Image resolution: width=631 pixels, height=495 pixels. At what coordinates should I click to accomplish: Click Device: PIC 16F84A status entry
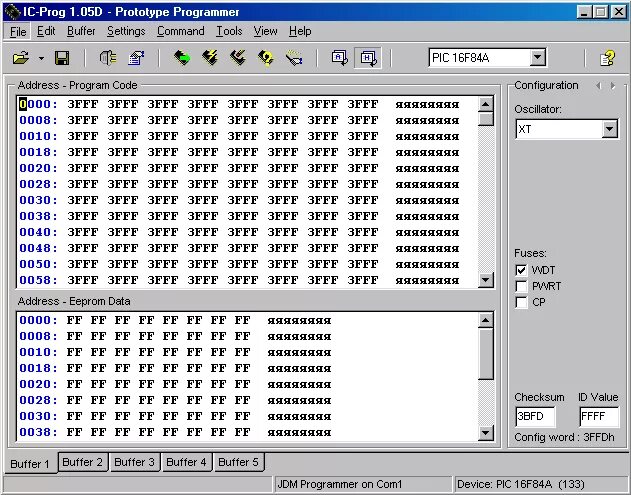[x=521, y=484]
